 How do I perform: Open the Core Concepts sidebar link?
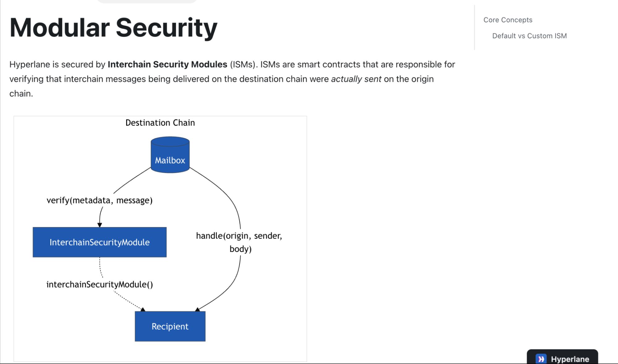508,20
